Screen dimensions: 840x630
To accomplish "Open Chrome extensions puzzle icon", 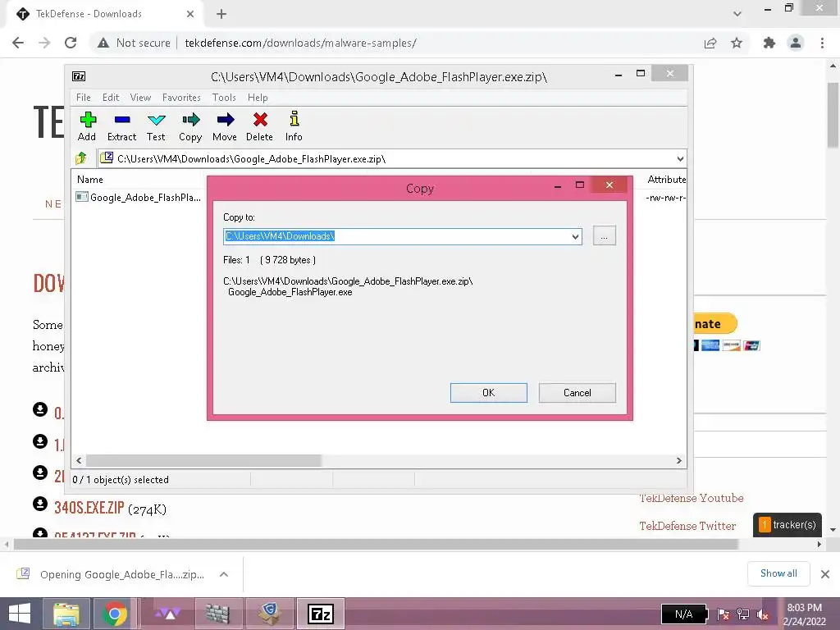I will [x=769, y=43].
